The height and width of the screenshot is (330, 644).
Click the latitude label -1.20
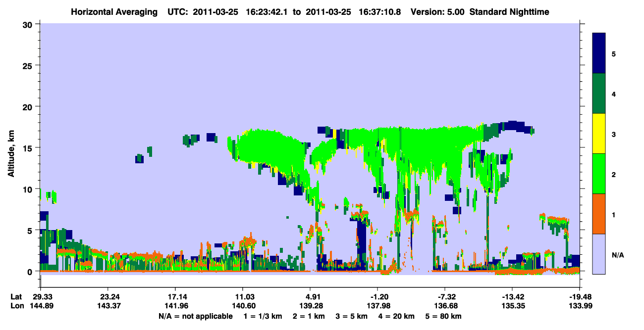377,296
